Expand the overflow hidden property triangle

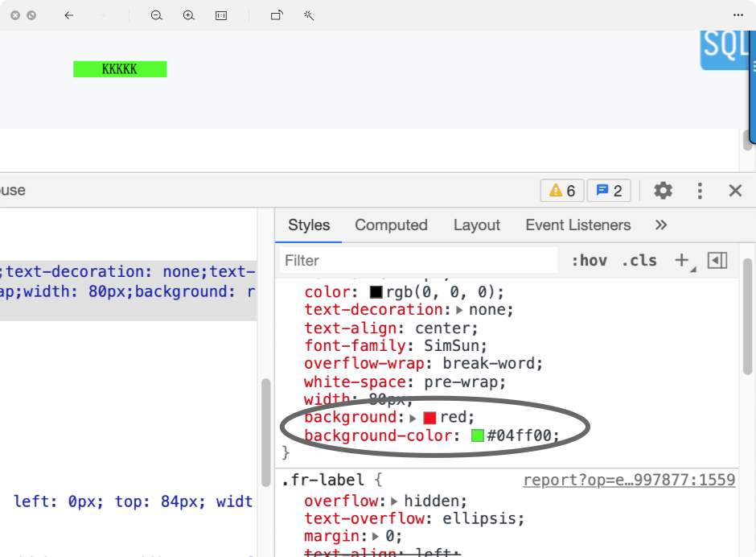[394, 501]
